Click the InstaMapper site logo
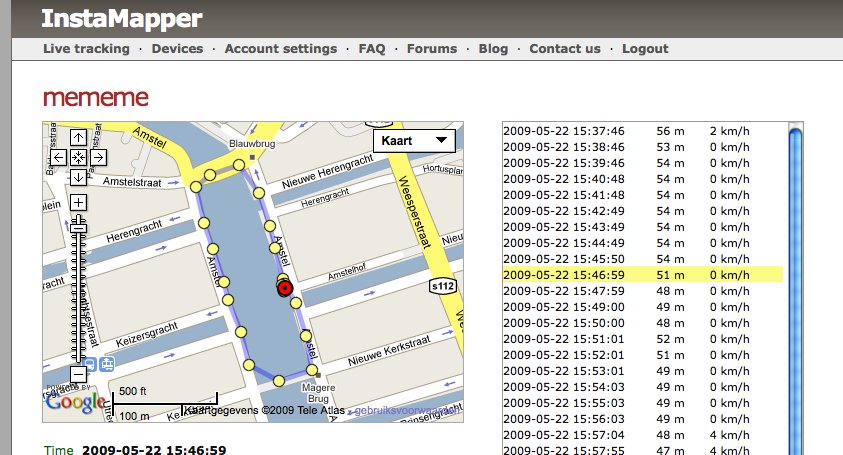The height and width of the screenshot is (455, 843). [x=121, y=17]
